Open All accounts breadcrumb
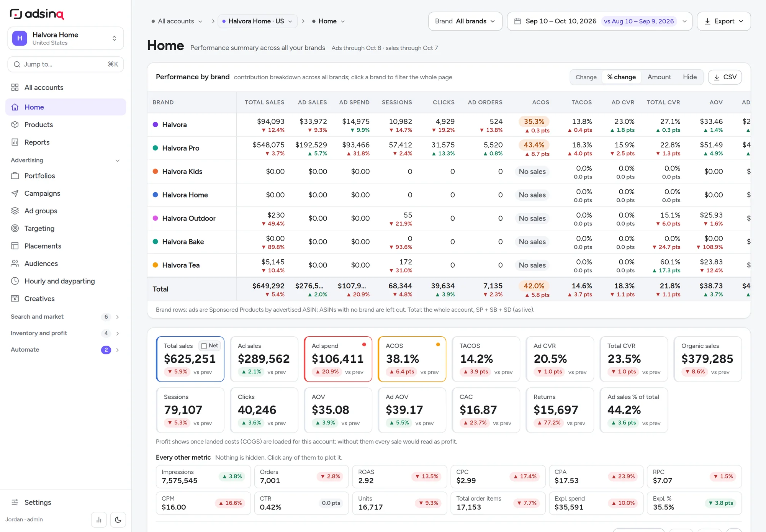This screenshot has width=766, height=532. tap(177, 21)
